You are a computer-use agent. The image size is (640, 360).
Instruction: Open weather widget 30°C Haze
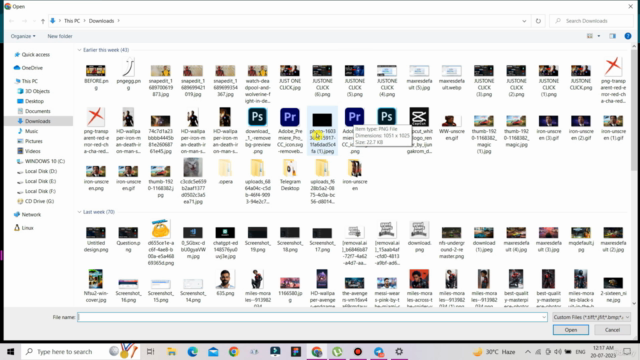click(494, 351)
